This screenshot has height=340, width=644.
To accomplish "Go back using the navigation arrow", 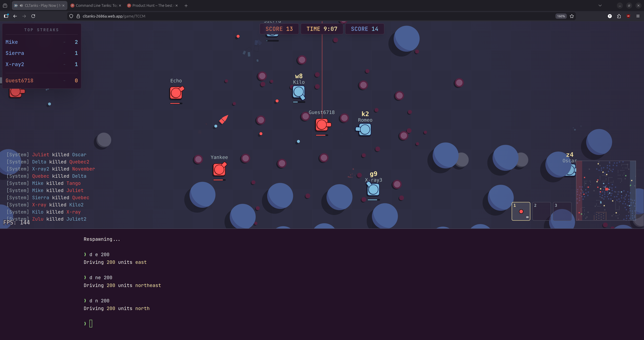I will [15, 16].
